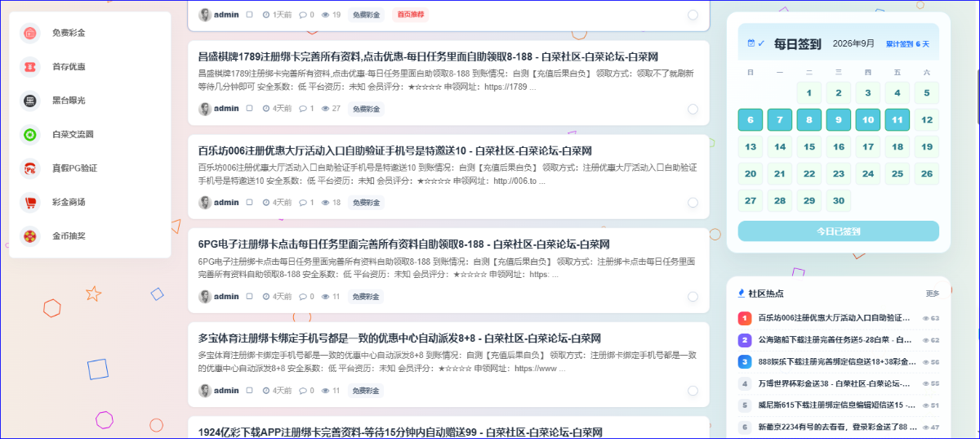The image size is (980, 439).
Task: Select the highlighted calendar day 11
Action: click(897, 120)
